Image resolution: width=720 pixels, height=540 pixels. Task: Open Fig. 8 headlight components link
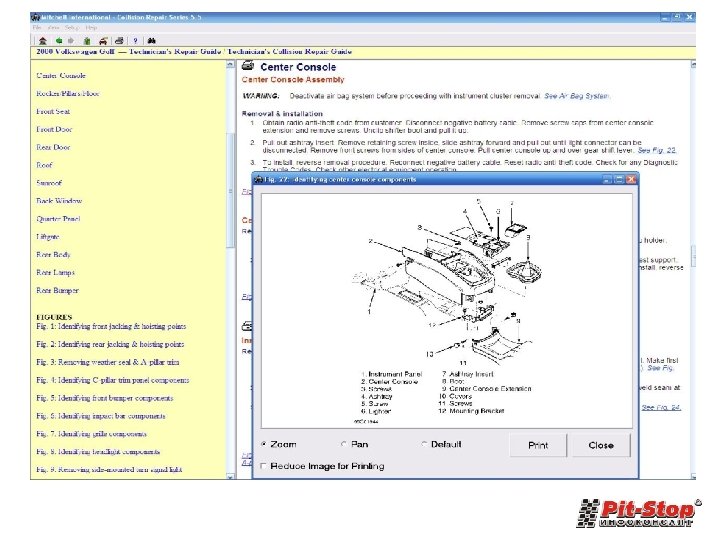[98, 451]
